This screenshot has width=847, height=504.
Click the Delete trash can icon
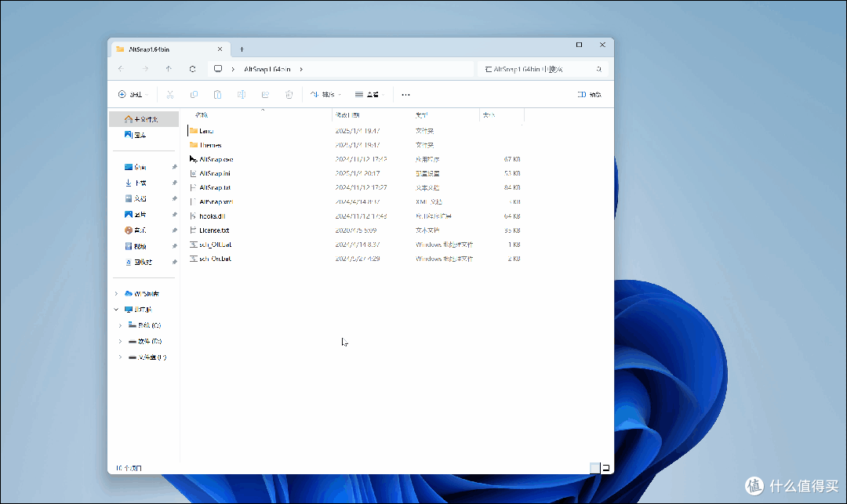(x=289, y=94)
